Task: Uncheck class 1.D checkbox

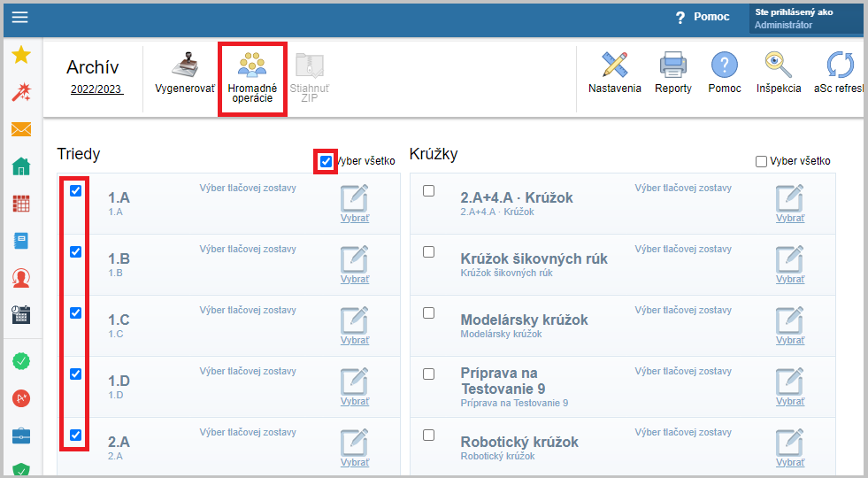Action: click(x=76, y=374)
